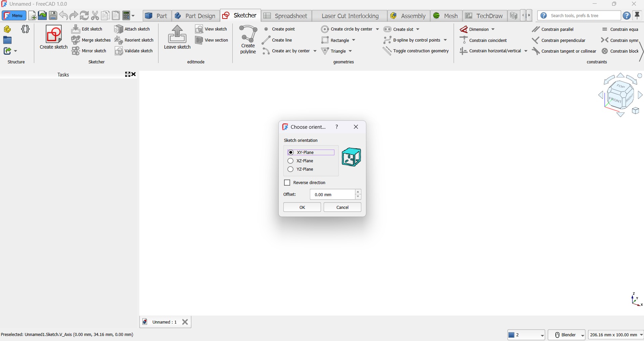
Task: Expand Triangle tool dropdown arrow
Action: tap(351, 51)
